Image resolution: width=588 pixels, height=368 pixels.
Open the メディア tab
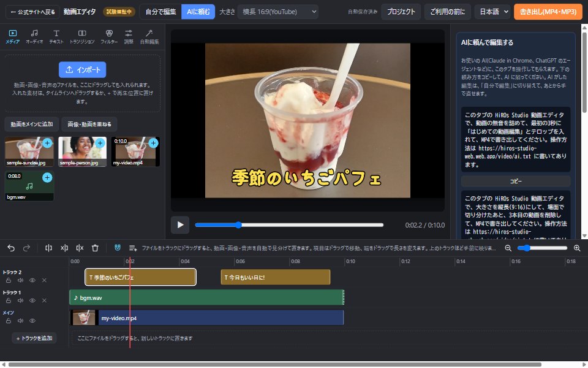click(x=13, y=37)
